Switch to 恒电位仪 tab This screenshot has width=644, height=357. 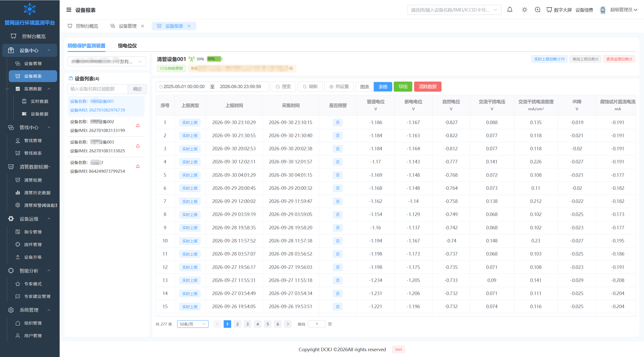127,46
